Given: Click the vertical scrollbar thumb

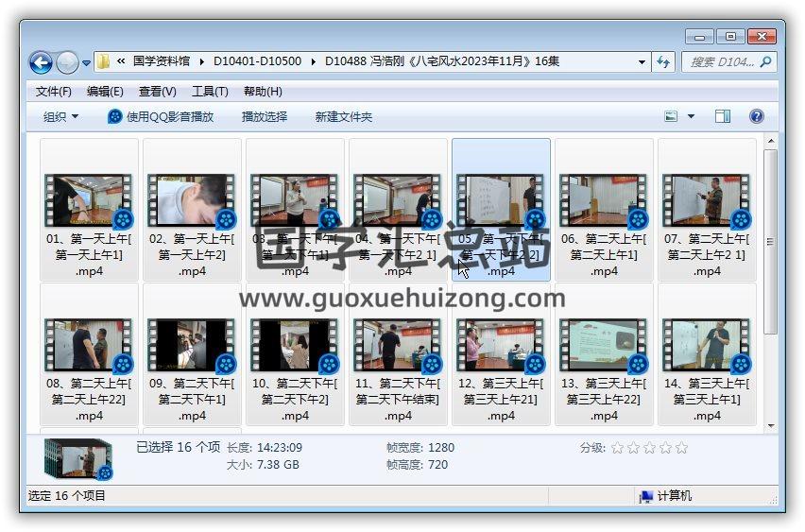Looking at the screenshot, I should coord(771,241).
